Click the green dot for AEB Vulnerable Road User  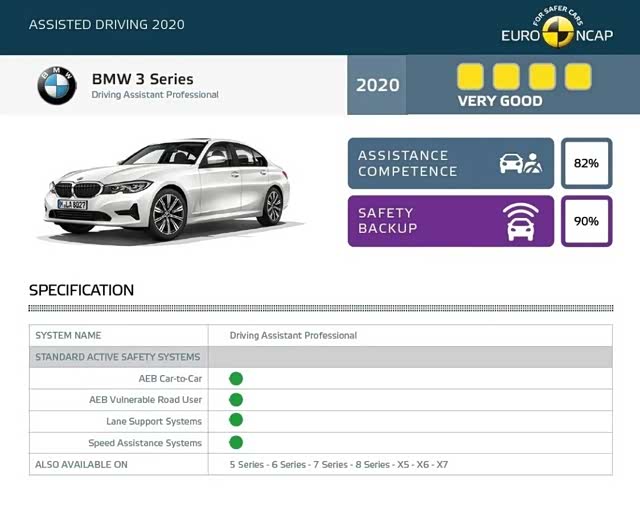click(x=236, y=400)
